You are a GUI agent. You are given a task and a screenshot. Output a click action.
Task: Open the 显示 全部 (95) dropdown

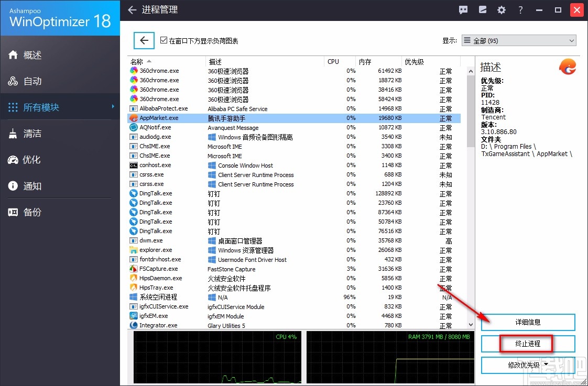pos(519,40)
